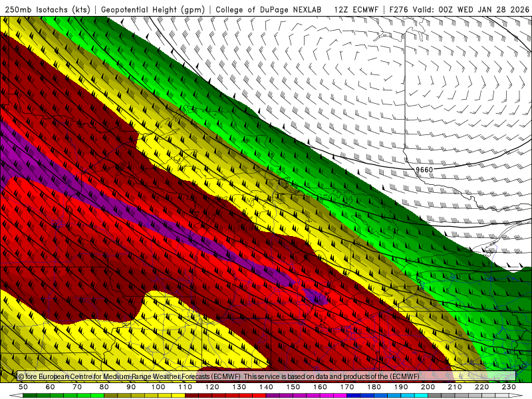Click the 160 label on the color scale
532x399 pixels.
[320, 387]
